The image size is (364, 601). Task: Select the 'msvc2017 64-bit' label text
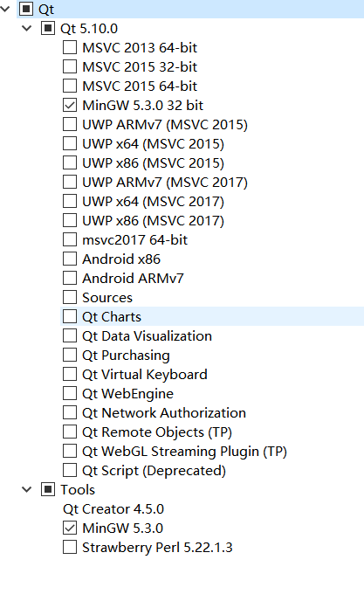pyautogui.click(x=135, y=239)
